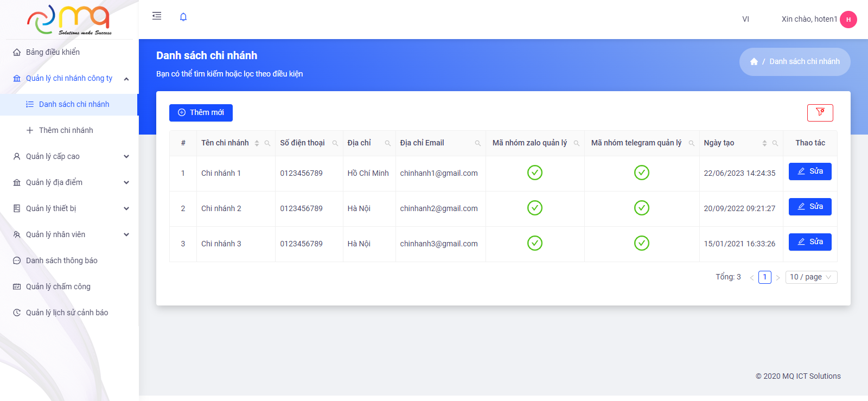This screenshot has height=401, width=868.
Task: Select page 1 in pagination
Action: coord(764,277)
